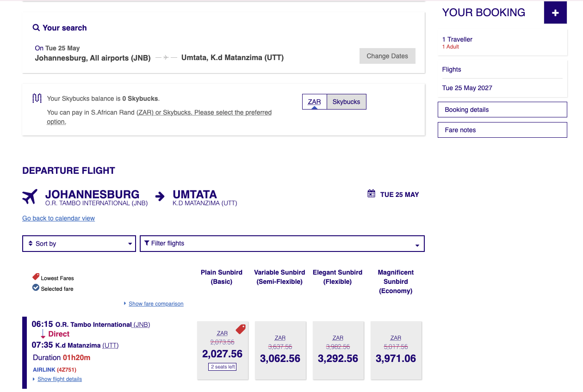Click the Change Dates button
The image size is (583, 392).
[387, 56]
